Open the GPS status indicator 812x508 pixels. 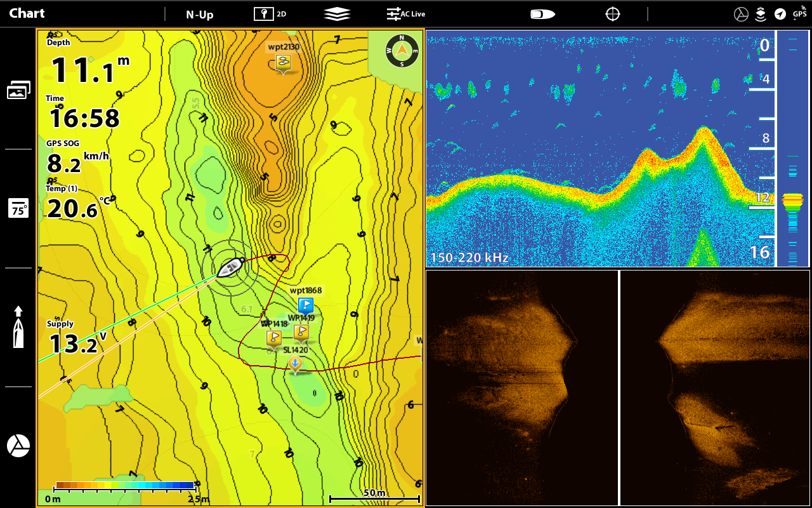click(x=799, y=13)
